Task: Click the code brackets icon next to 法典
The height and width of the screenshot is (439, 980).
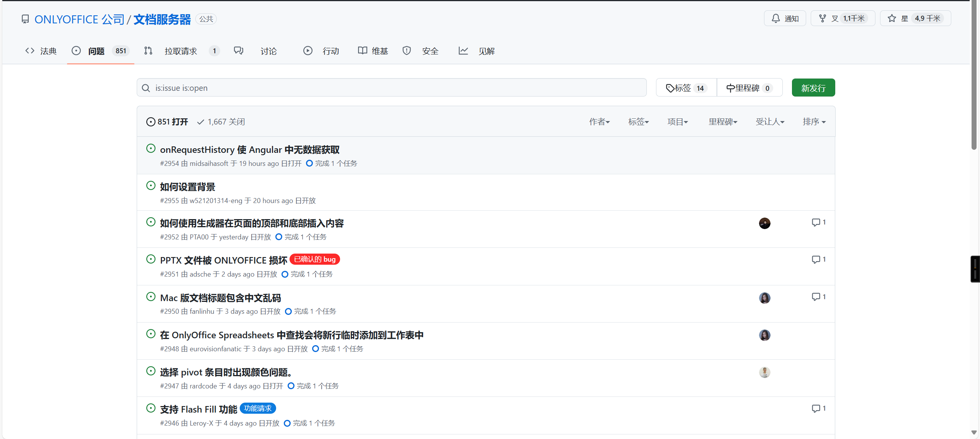Action: (30, 51)
